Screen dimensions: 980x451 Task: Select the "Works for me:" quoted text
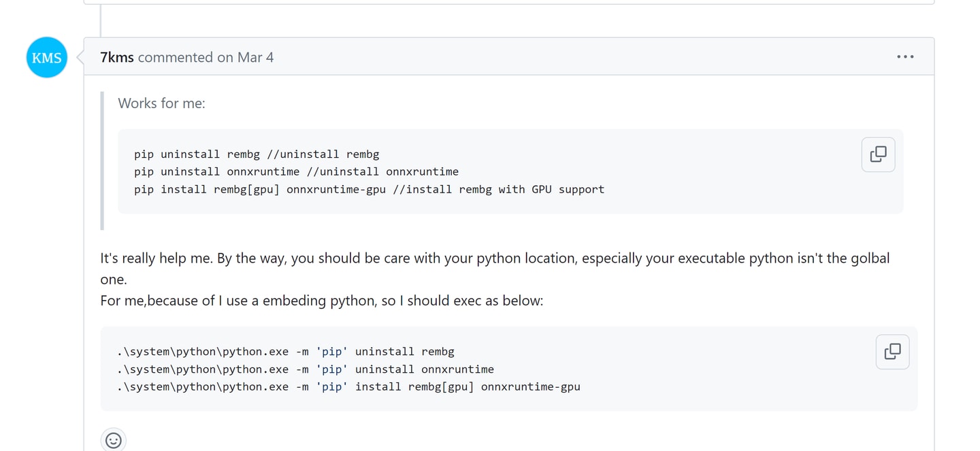click(x=161, y=103)
